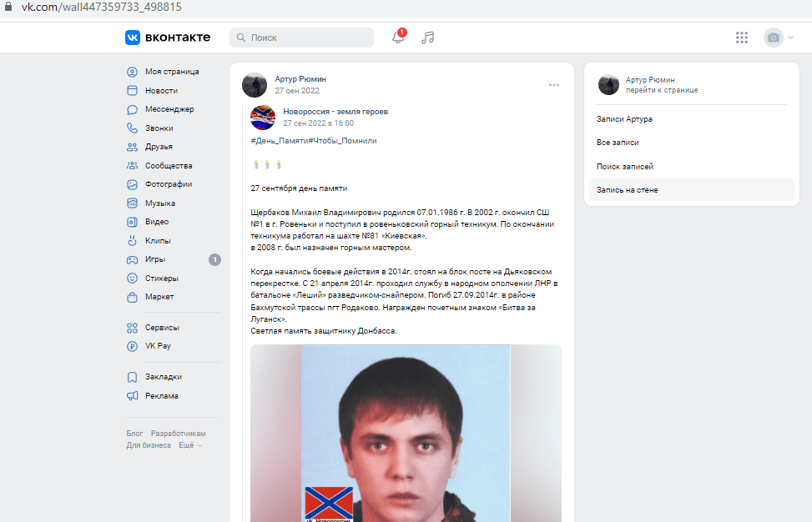Open the Звонки phone icon
This screenshot has height=522, width=812.
pyautogui.click(x=132, y=128)
